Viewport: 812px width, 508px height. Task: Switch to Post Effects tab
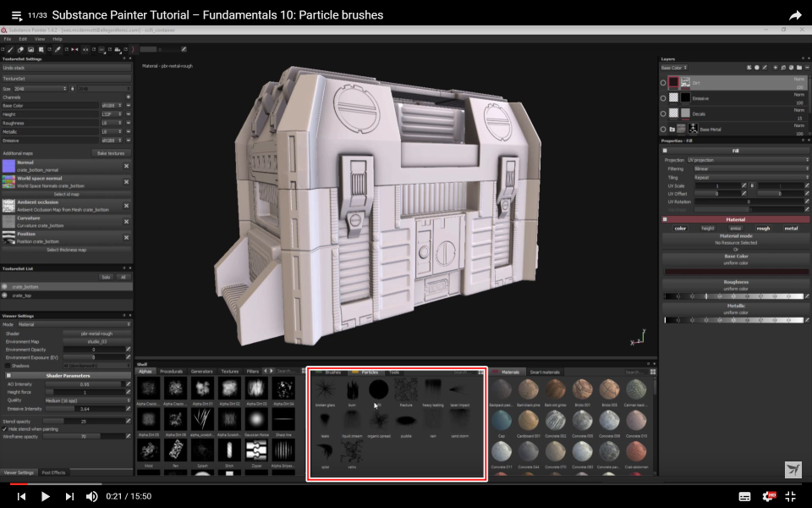53,472
